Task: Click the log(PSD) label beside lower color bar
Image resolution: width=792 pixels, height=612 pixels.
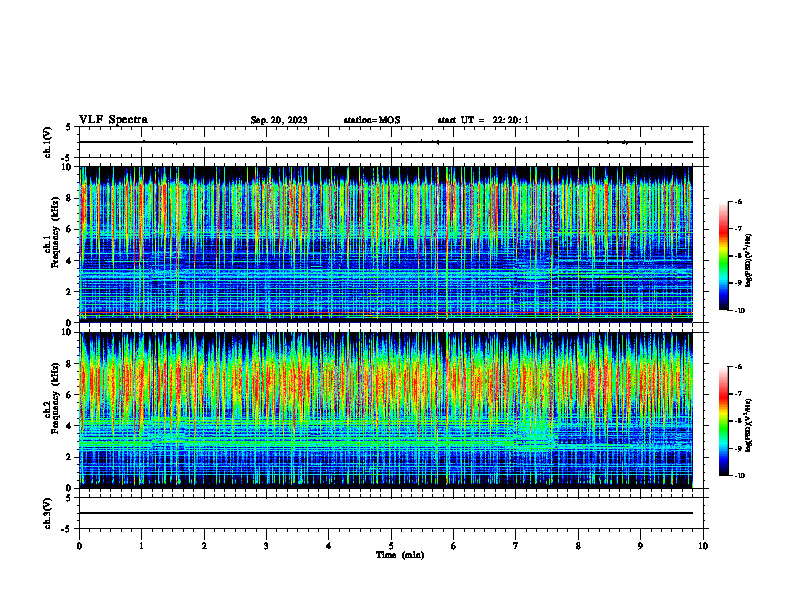Action: tap(749, 425)
